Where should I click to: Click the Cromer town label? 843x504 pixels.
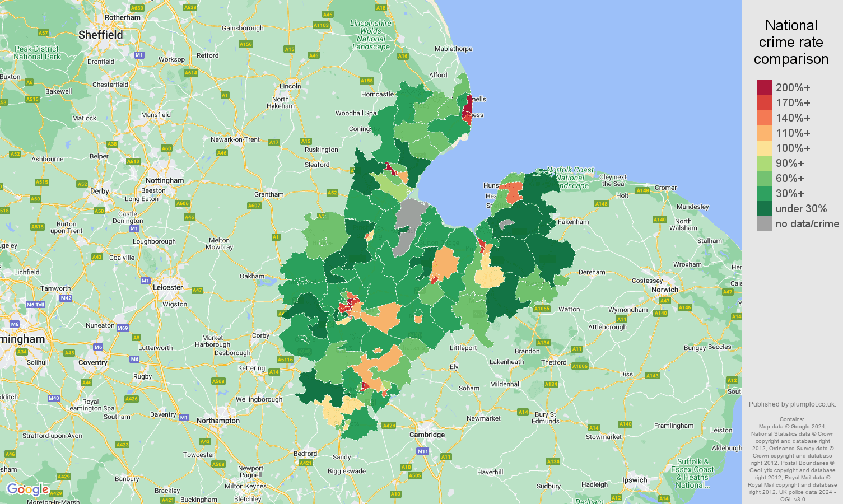tap(666, 188)
